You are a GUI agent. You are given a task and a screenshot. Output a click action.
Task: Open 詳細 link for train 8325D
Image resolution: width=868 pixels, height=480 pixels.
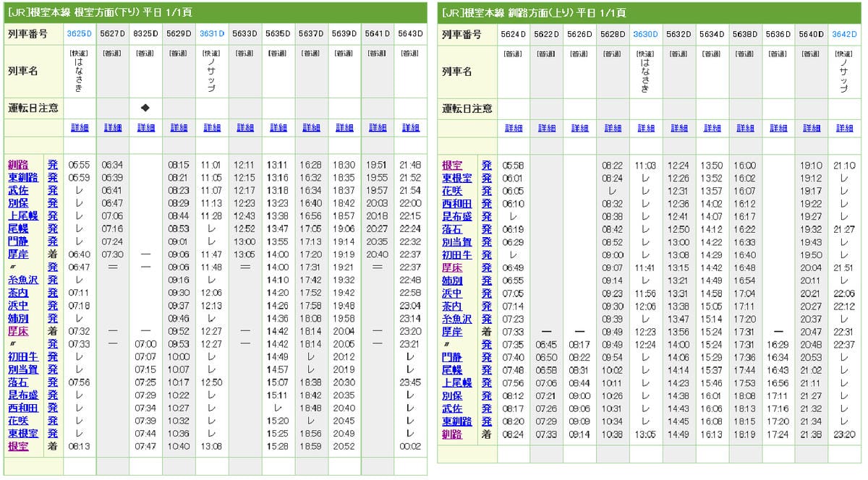point(146,128)
